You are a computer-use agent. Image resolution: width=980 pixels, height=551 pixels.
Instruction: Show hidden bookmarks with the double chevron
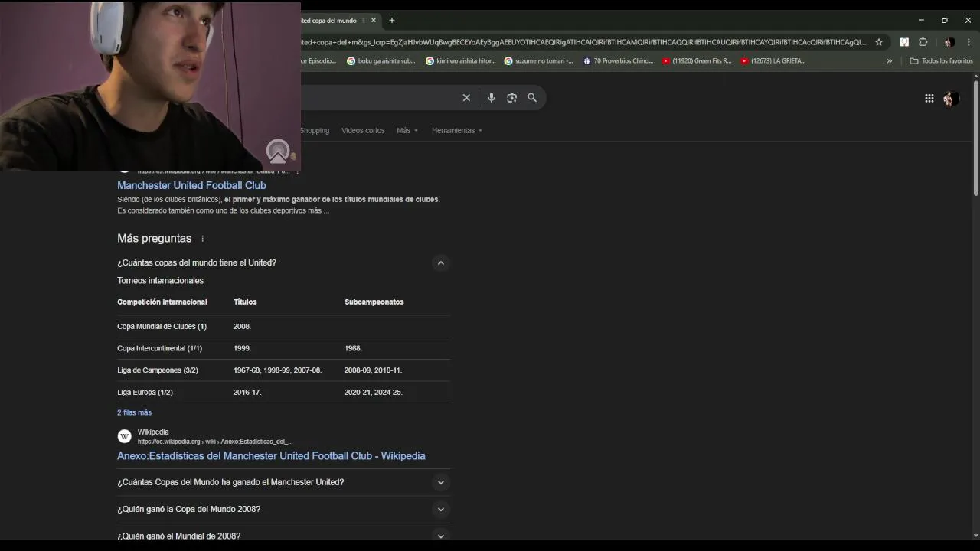(890, 61)
